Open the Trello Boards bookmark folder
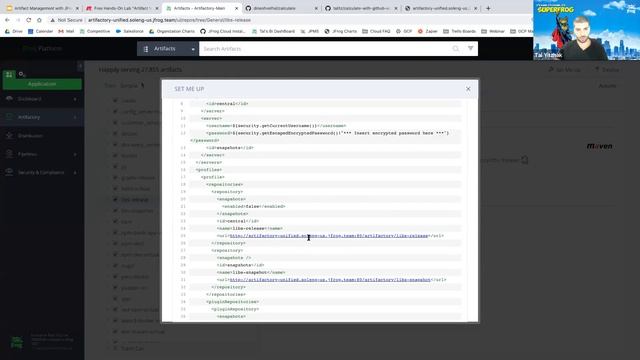Viewport: 640px width, 360px height. 460,31
